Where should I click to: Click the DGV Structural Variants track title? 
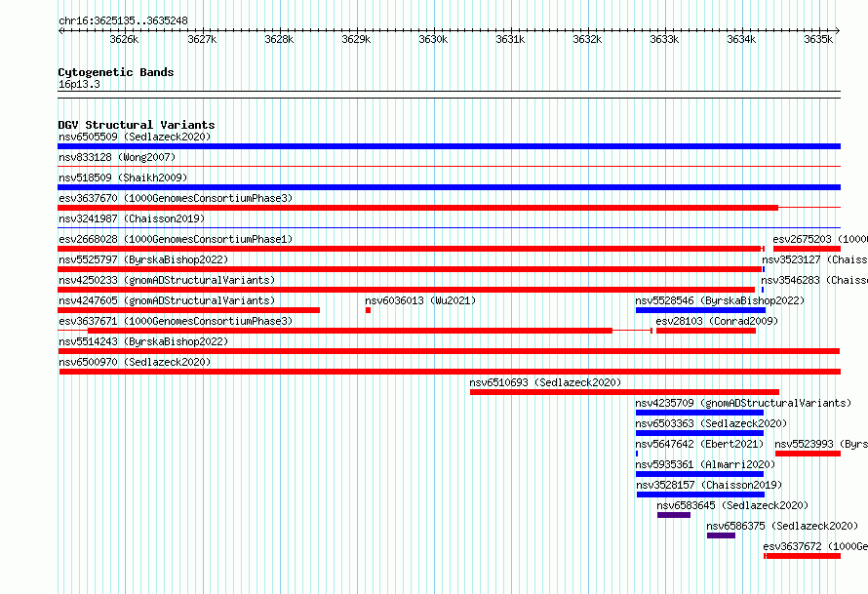137,125
